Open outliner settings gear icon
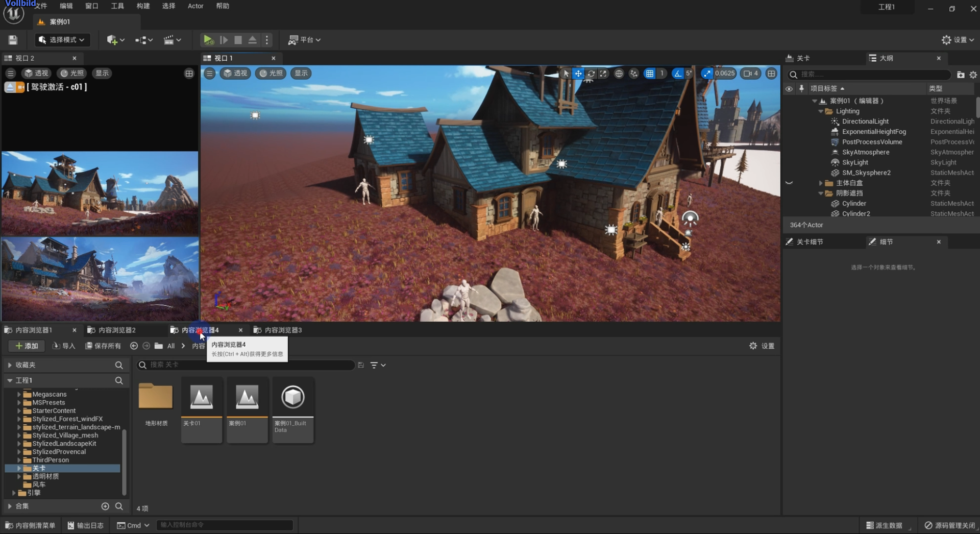 973,75
